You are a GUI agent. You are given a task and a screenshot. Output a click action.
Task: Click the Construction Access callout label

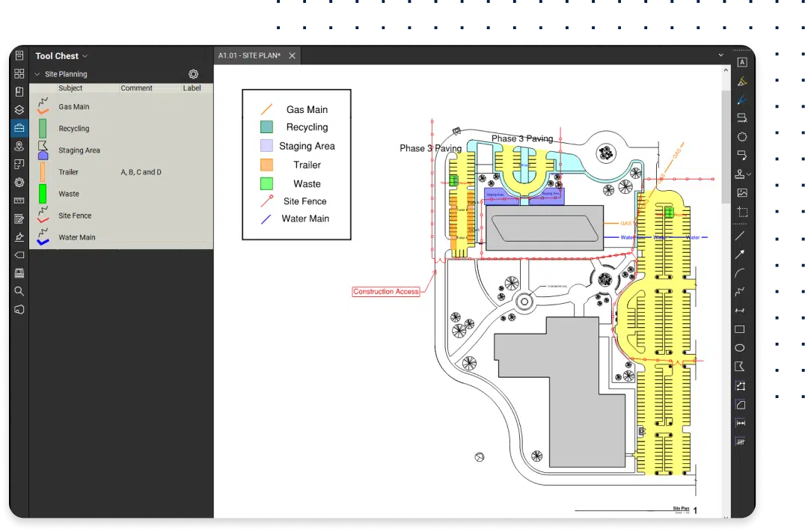pyautogui.click(x=386, y=292)
